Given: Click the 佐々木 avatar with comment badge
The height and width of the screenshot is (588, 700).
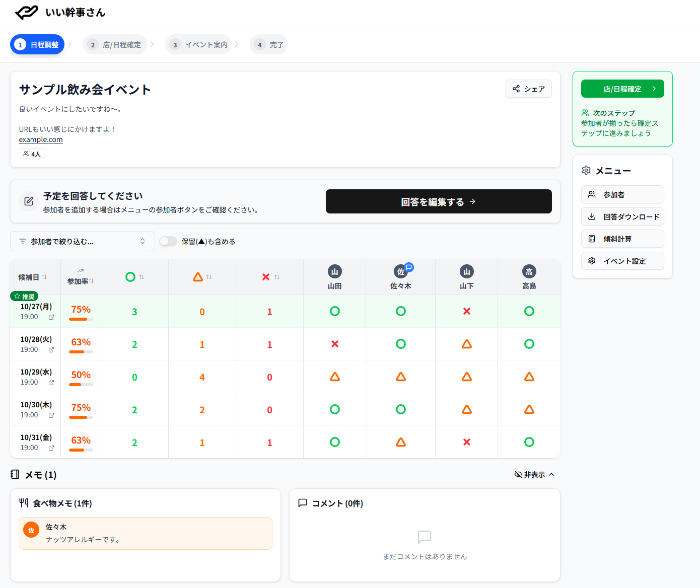Looking at the screenshot, I should pos(401,272).
